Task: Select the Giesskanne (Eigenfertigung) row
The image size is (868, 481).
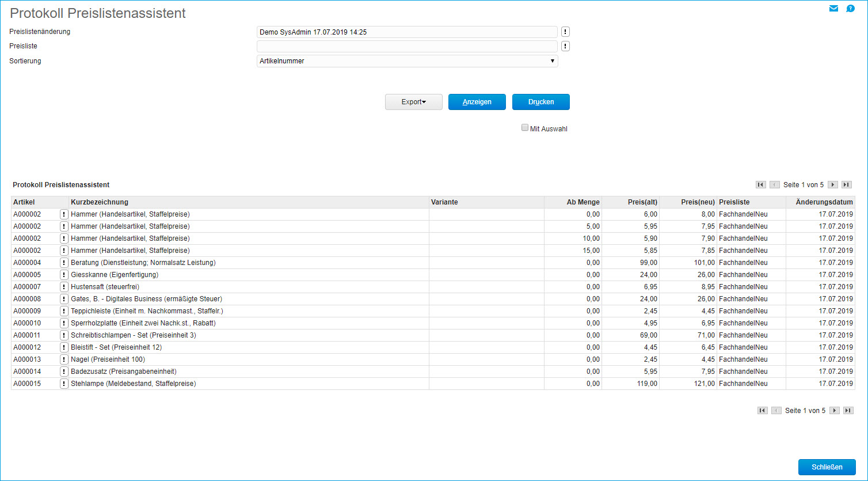Action: pyautogui.click(x=114, y=275)
